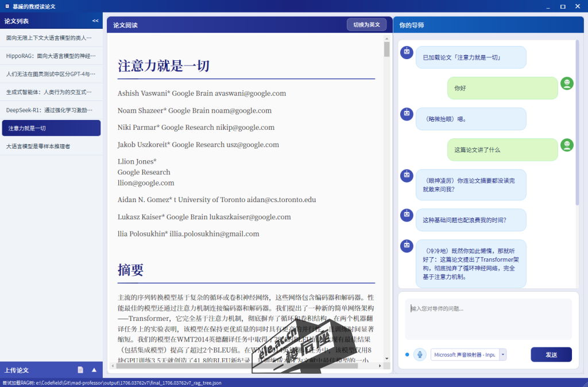
Task: Click the robot avatar beside （略微抬眼）嗯。
Action: pyautogui.click(x=407, y=114)
